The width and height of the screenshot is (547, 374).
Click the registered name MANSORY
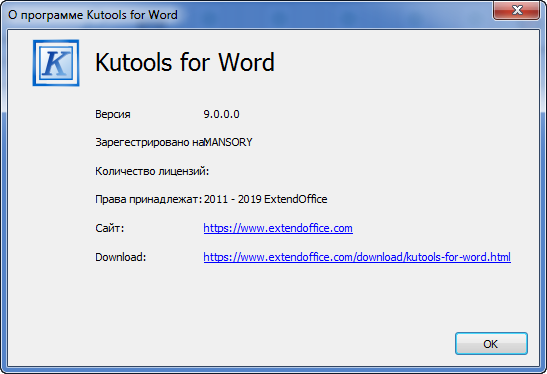[228, 142]
